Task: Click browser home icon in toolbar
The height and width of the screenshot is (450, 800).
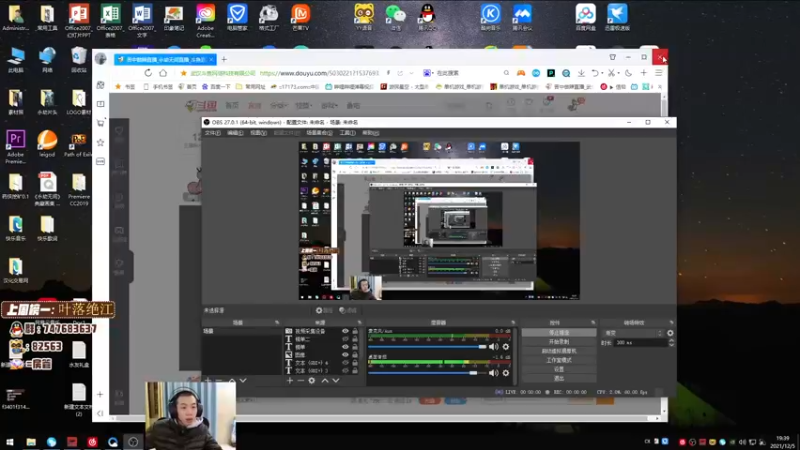Action: [x=163, y=73]
